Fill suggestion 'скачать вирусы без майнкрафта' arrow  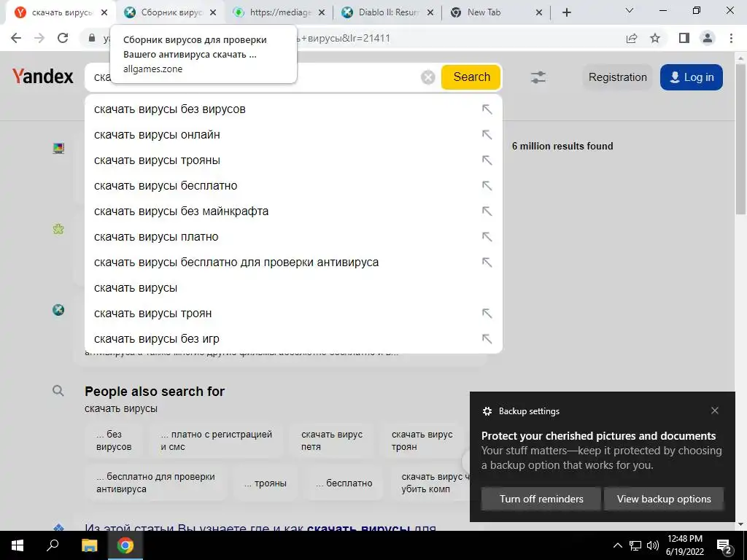click(x=487, y=211)
